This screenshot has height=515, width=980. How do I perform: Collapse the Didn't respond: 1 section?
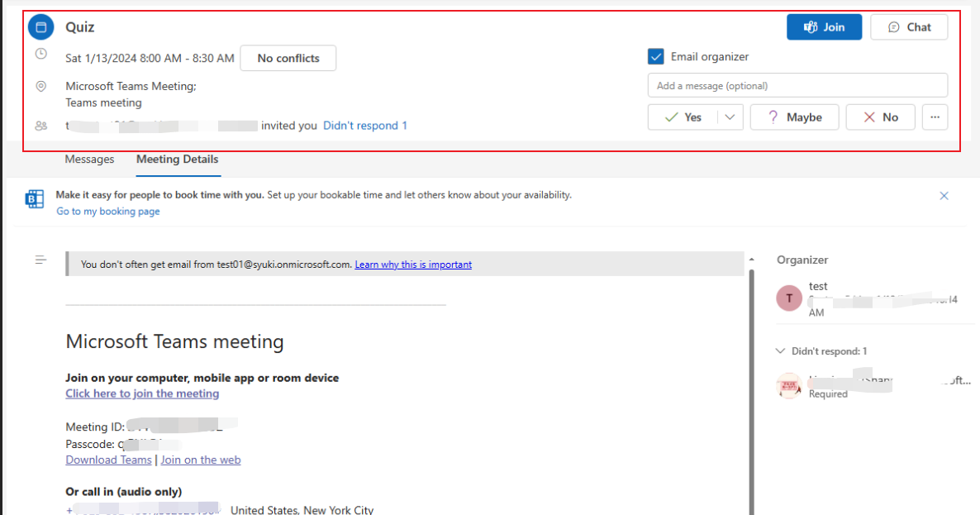click(780, 351)
